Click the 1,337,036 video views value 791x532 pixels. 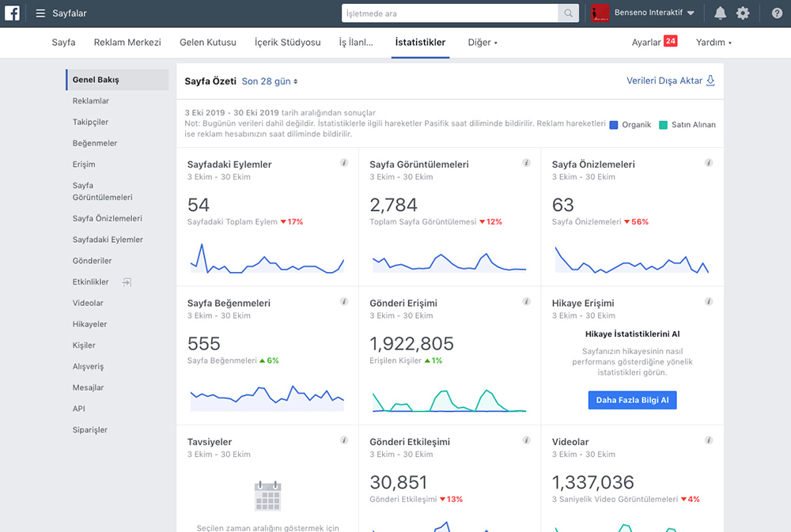coord(592,482)
